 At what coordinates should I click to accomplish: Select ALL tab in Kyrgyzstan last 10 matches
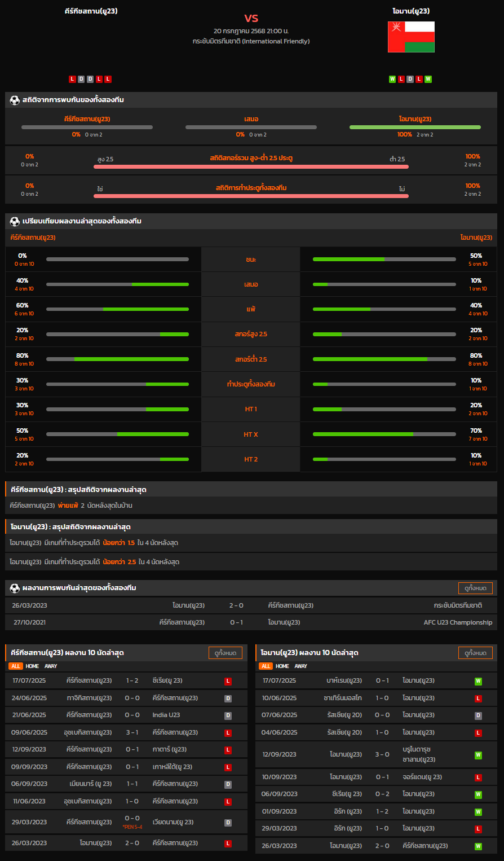pyautogui.click(x=16, y=666)
